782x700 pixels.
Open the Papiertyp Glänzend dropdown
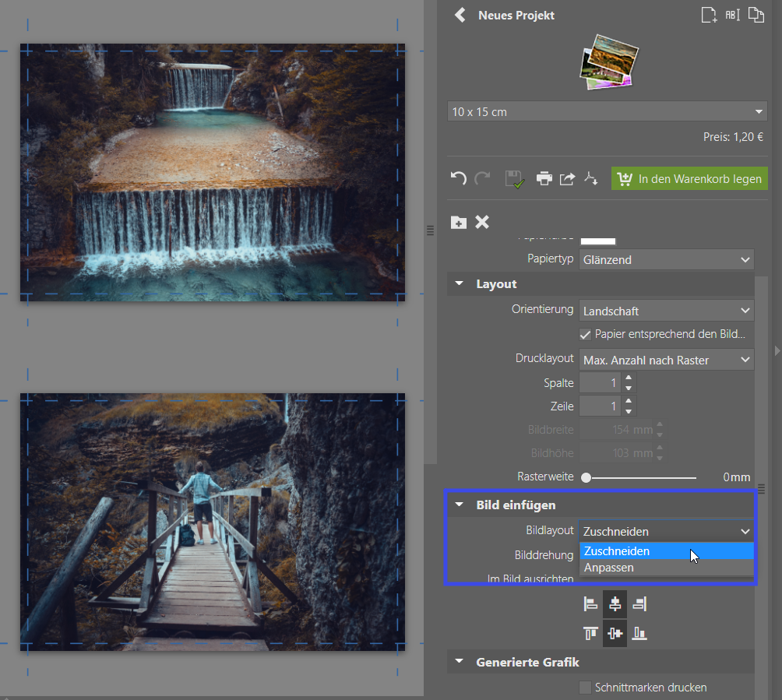[667, 259]
